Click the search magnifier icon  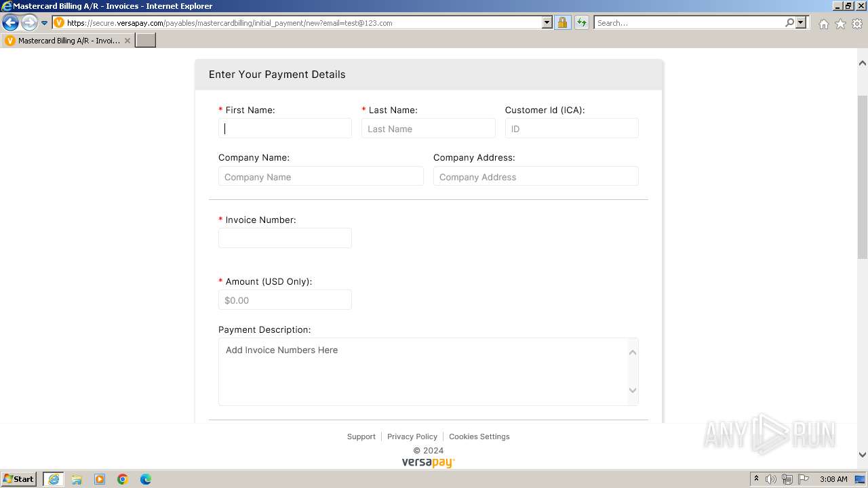tap(789, 23)
